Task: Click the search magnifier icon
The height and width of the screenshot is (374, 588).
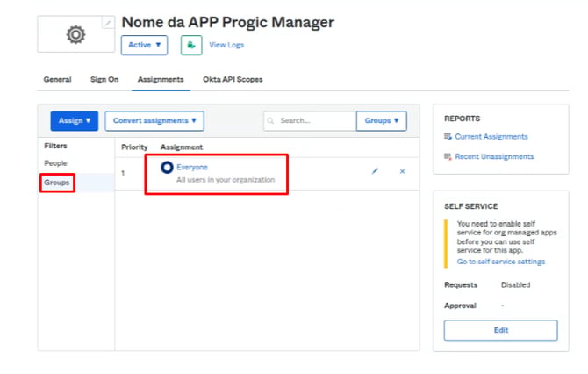Action: click(270, 121)
